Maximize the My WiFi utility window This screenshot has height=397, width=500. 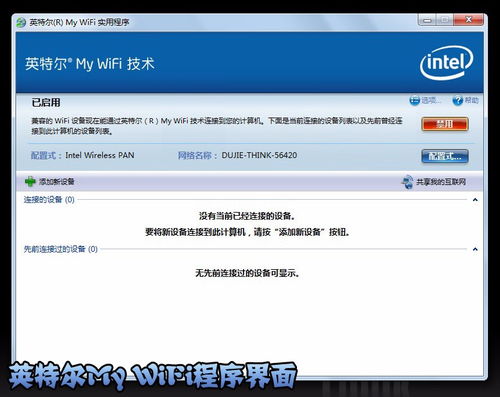coord(445,20)
